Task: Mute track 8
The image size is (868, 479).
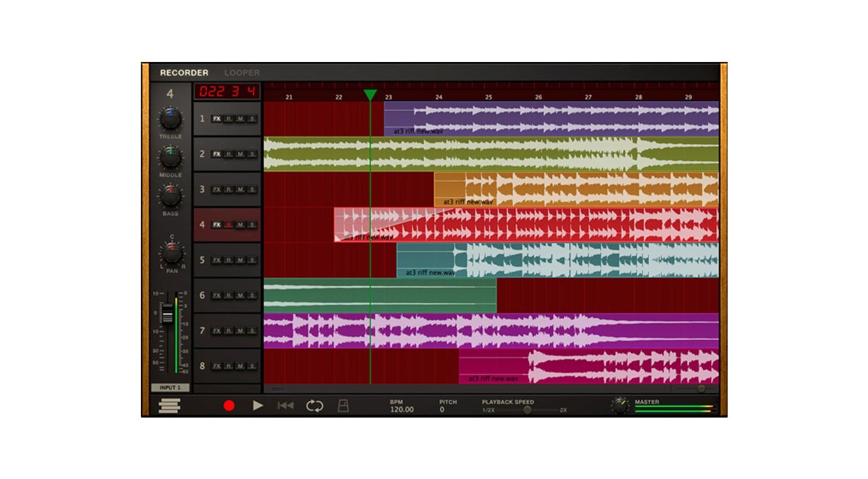Action: click(240, 366)
